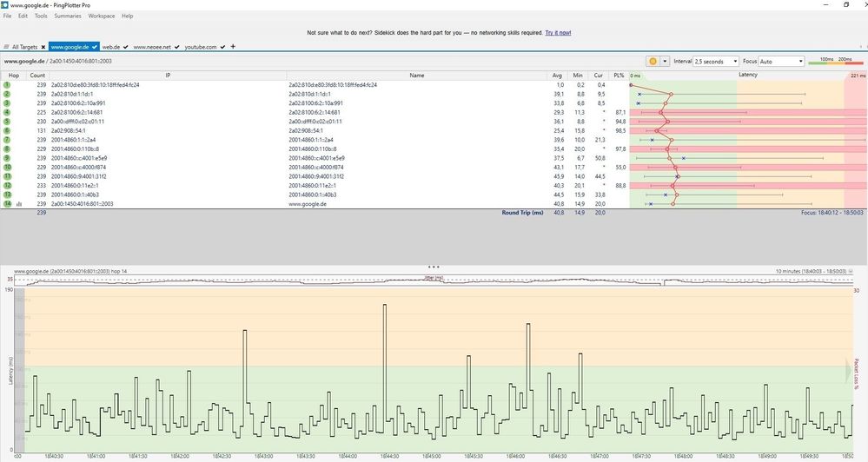The image size is (868, 462).
Task: Open the Interval 2,5 seconds dropdown
Action: (x=716, y=62)
